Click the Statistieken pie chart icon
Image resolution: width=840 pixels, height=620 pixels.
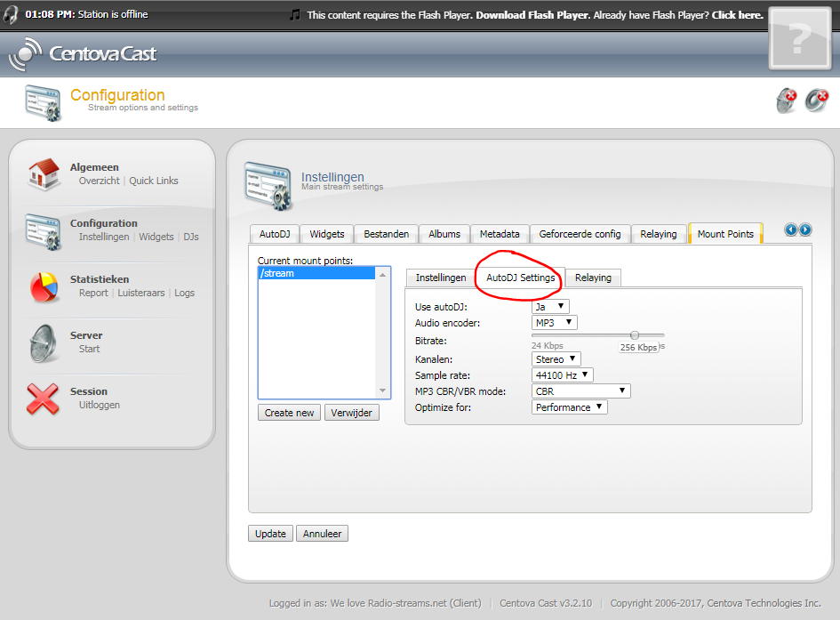[x=43, y=286]
